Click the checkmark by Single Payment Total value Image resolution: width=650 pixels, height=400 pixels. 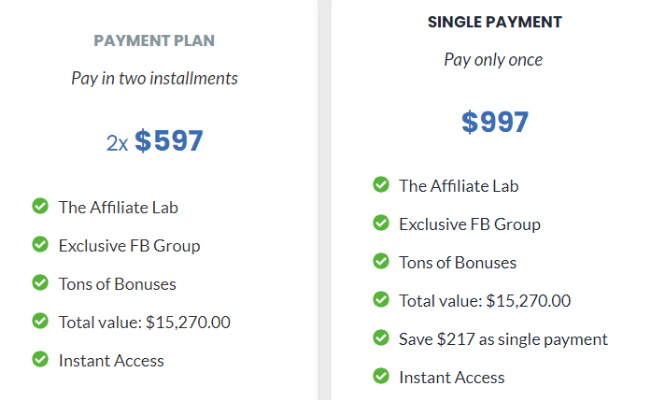coord(381,299)
